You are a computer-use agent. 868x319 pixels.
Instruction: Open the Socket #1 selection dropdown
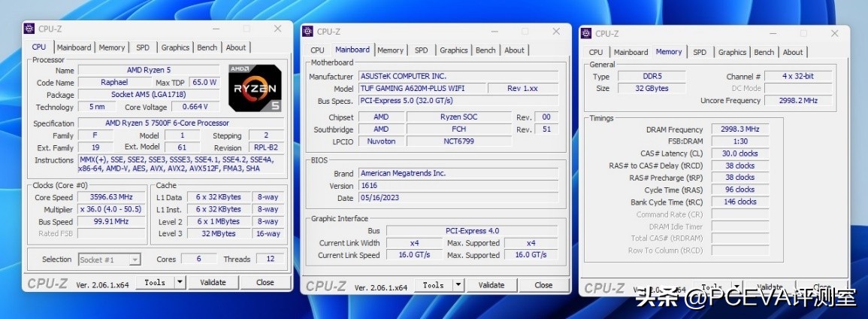click(110, 260)
